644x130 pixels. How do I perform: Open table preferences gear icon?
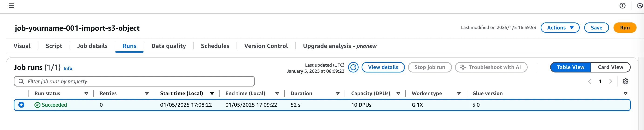pos(625,81)
